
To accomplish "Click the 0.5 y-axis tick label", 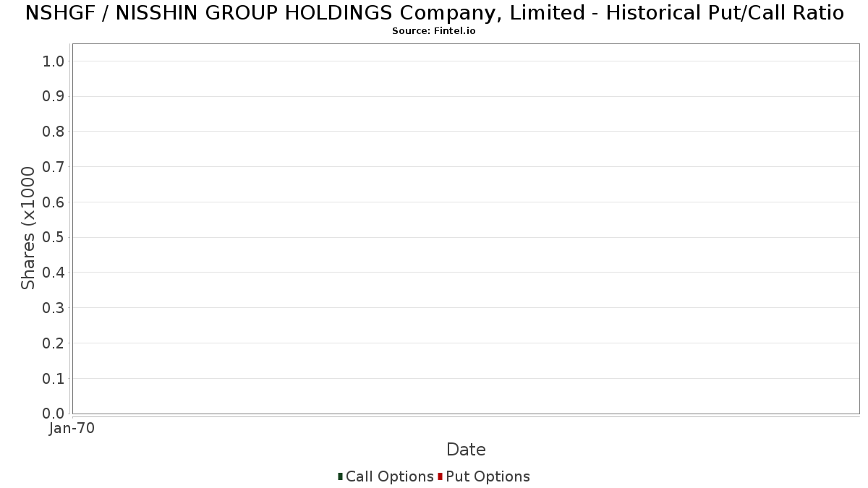I will [54, 237].
